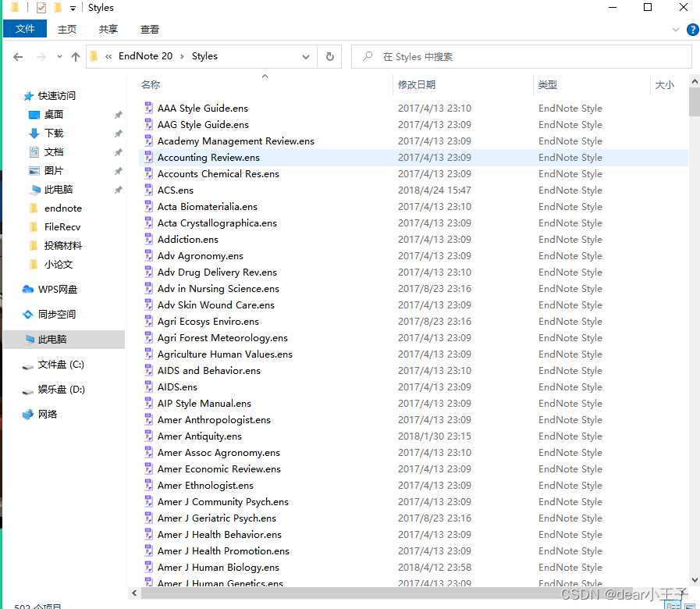700x609 pixels.
Task: Unpin quick-access 此电脑 using its pin icon
Action: 119,190
